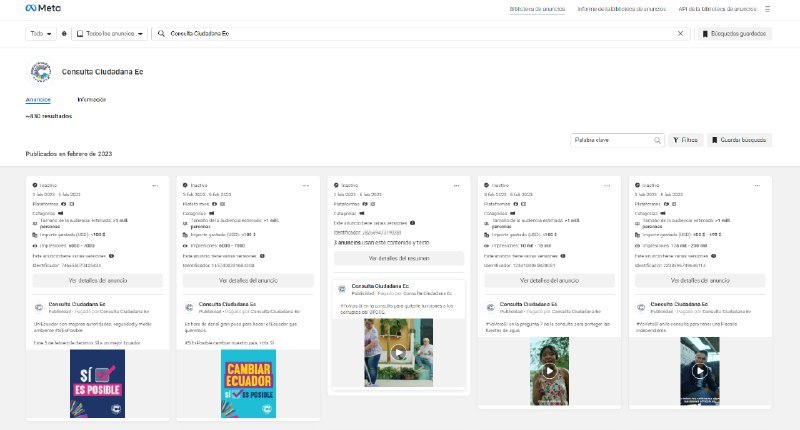This screenshot has width=800, height=430.
Task: Click the advertiser avatar in the resumen card preview
Action: pos(342,290)
